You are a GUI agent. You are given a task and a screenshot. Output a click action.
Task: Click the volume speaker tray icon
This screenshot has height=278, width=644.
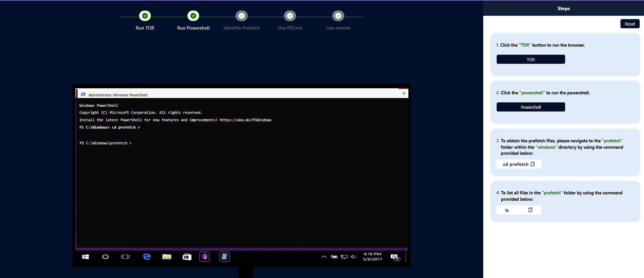click(x=354, y=257)
